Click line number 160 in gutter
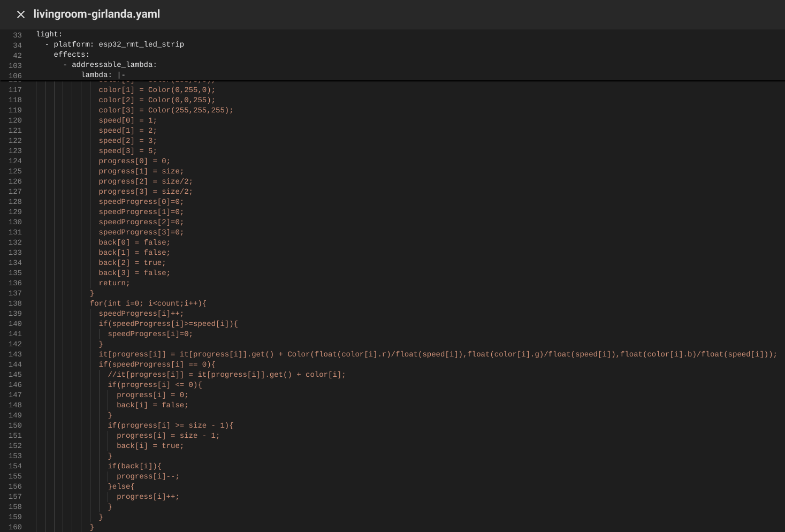The width and height of the screenshot is (785, 532). tap(16, 527)
